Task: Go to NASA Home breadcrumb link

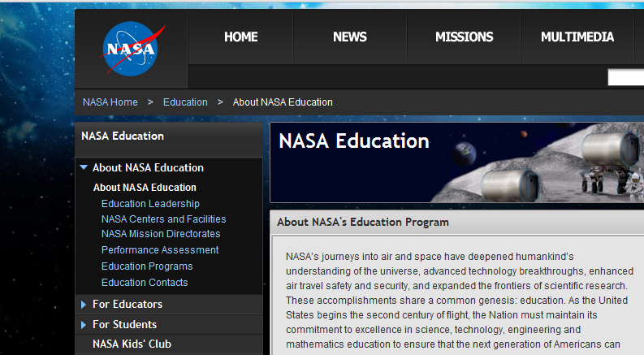Action: (110, 102)
